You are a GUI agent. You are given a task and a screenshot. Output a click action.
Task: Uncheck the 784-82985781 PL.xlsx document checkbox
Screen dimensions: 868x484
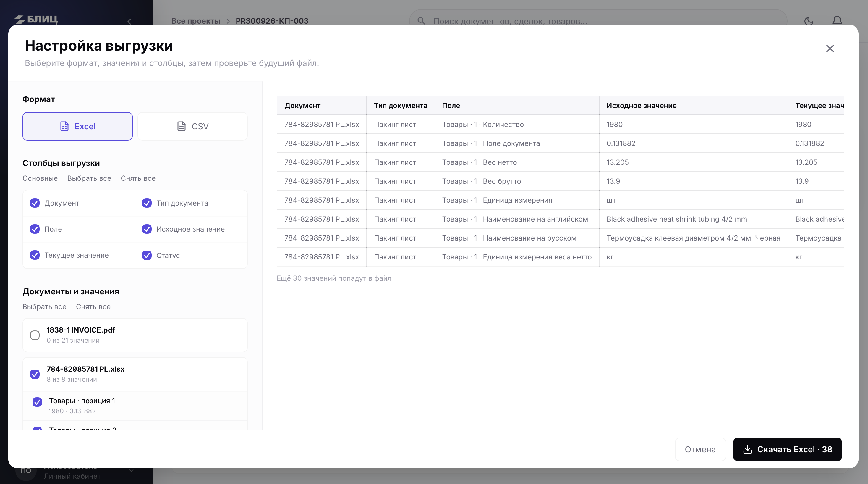tap(35, 374)
